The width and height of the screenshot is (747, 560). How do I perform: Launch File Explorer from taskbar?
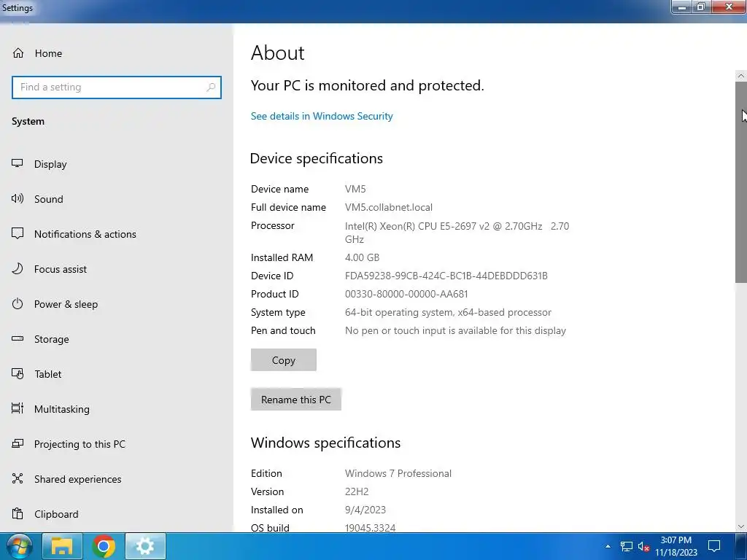(62, 546)
